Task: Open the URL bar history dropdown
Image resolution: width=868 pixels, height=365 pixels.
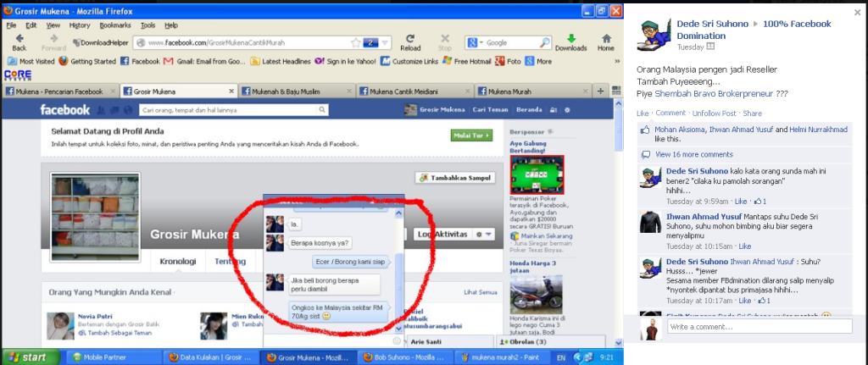Action: pos(386,42)
